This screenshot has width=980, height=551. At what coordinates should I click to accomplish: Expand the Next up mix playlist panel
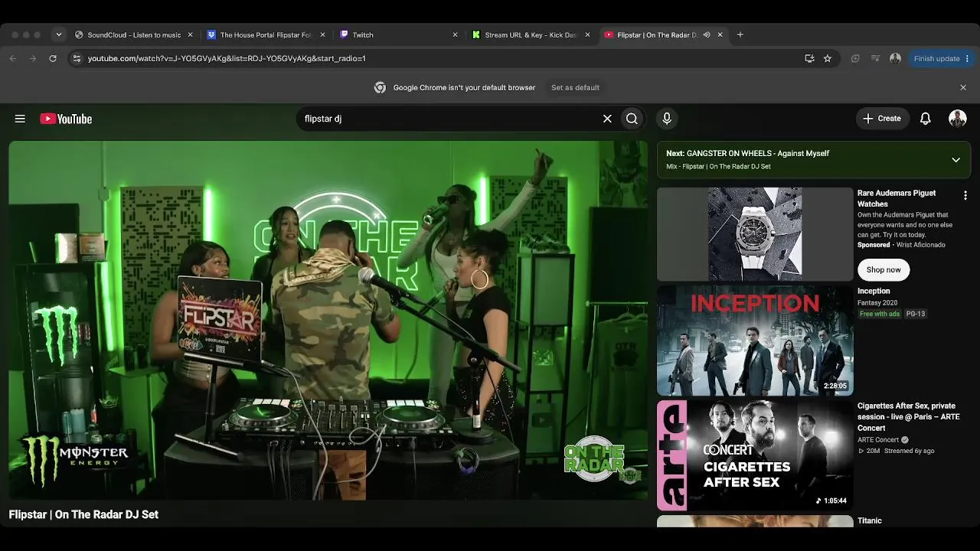(x=955, y=159)
